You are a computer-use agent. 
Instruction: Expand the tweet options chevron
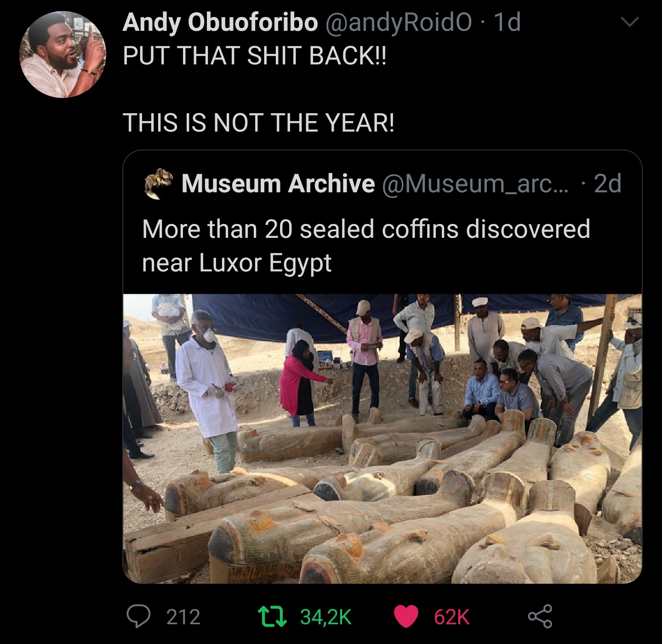pyautogui.click(x=629, y=22)
